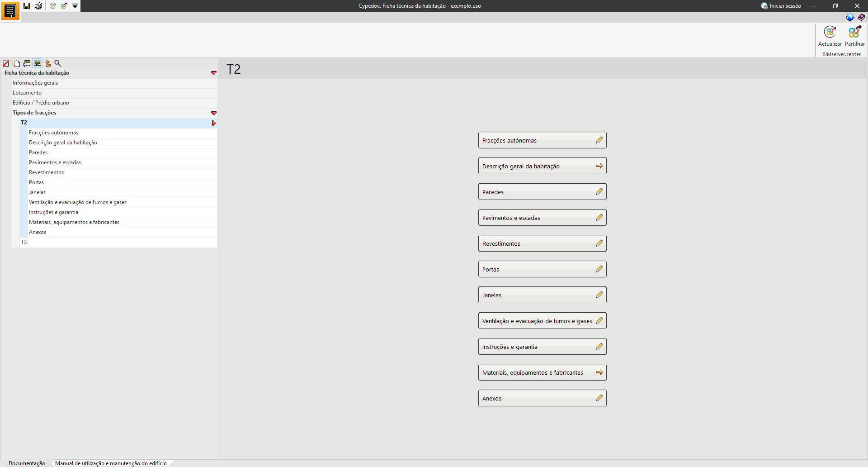Click the large Actualizar BIMserver.center button

tap(830, 36)
